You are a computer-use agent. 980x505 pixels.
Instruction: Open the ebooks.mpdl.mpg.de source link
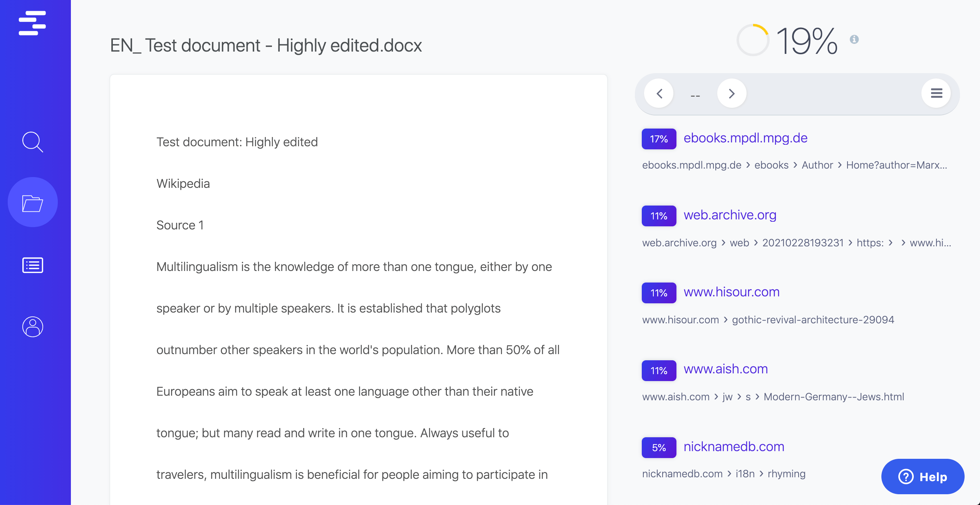[x=745, y=138]
